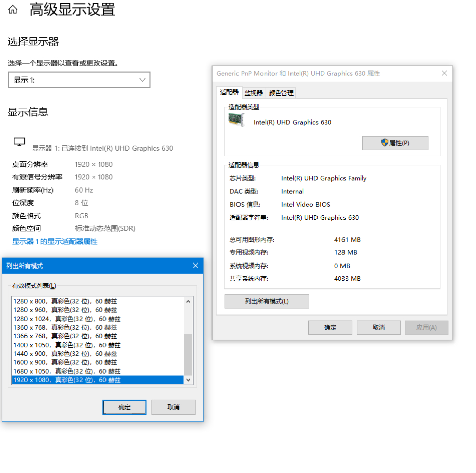
Task: Click the home icon beside 高级显示设置
Action: coord(13,9)
